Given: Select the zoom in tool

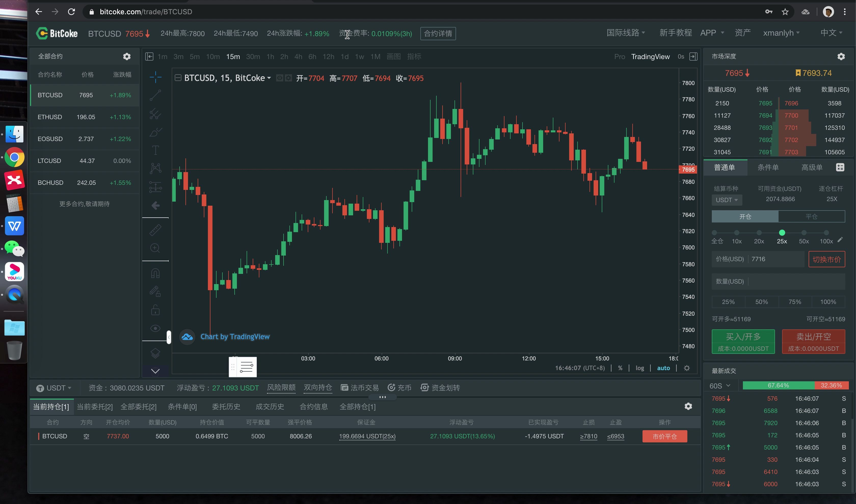Looking at the screenshot, I should 155,248.
